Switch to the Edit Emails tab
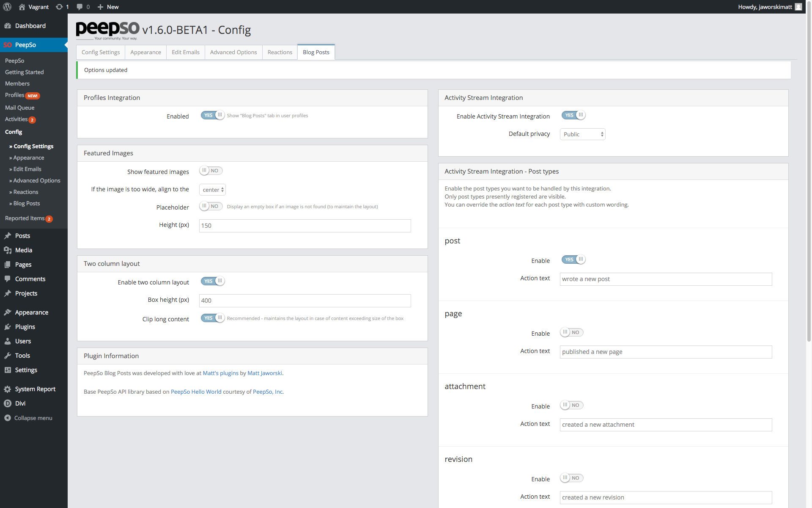The height and width of the screenshot is (508, 812). pyautogui.click(x=186, y=52)
